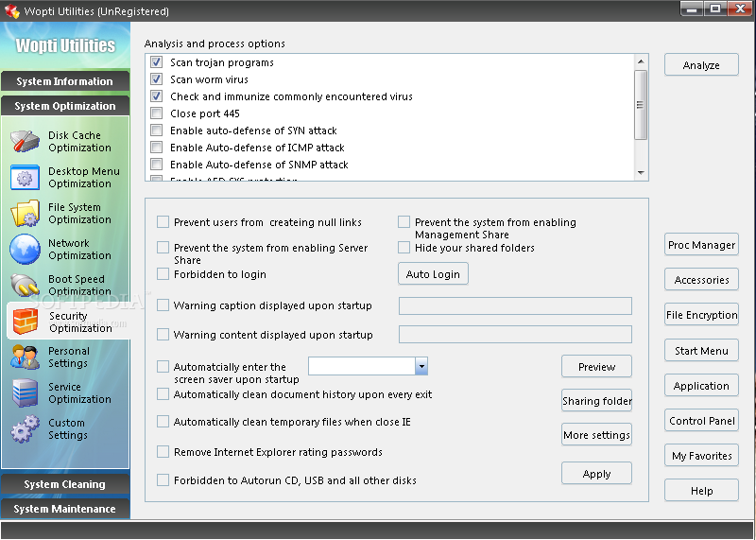Launch File Encryption
This screenshot has width=756, height=540.
click(701, 315)
